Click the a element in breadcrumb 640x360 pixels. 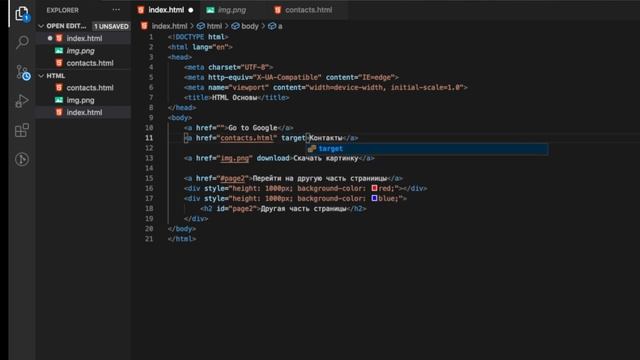280,26
